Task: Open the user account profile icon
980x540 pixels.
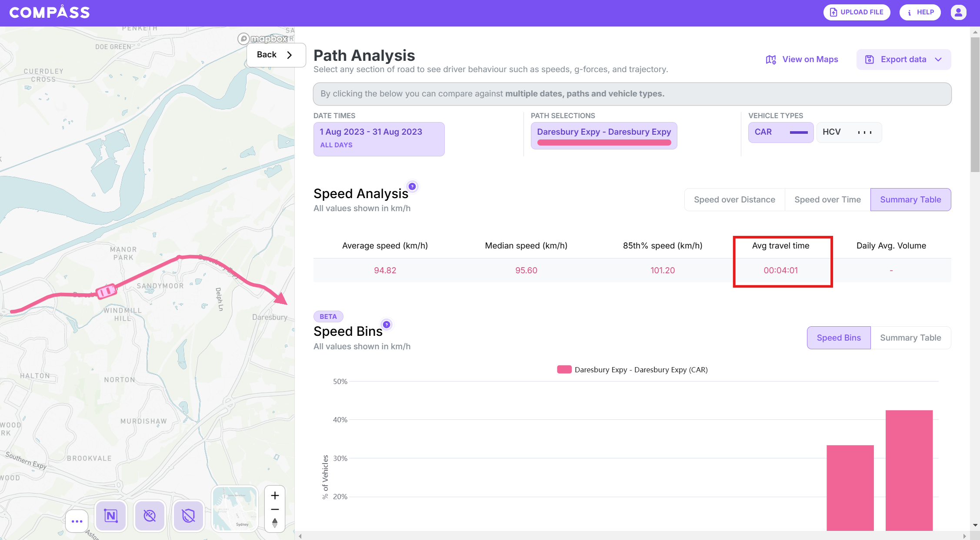Action: 958,12
